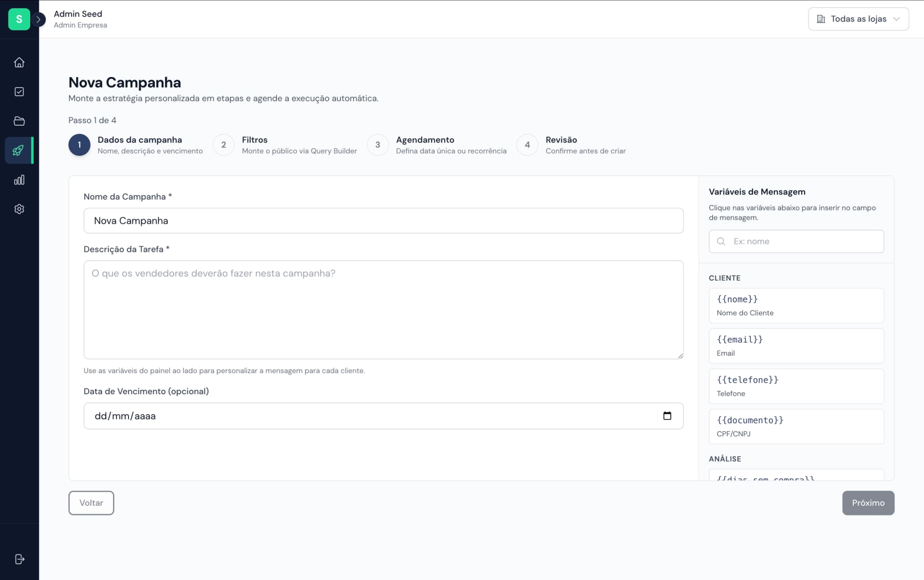
Task: Click the logout icon at sidebar bottom
Action: click(x=20, y=559)
